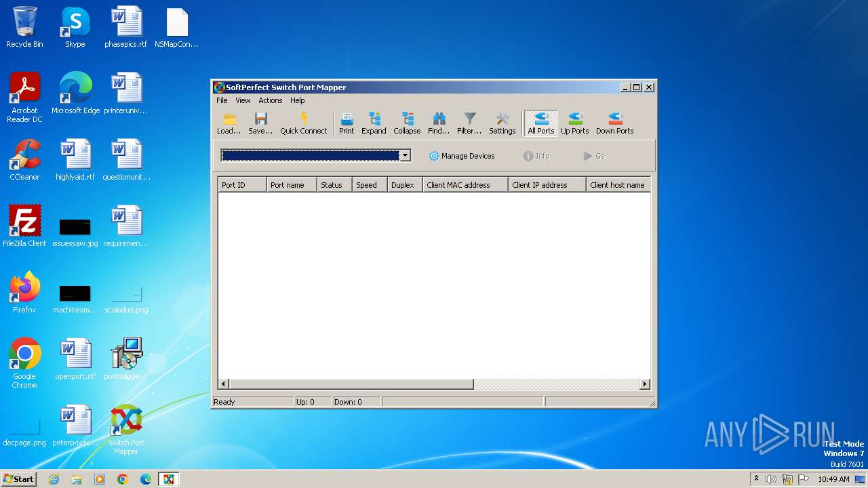Click the Port name column header
This screenshot has height=488, width=868.
coord(292,185)
